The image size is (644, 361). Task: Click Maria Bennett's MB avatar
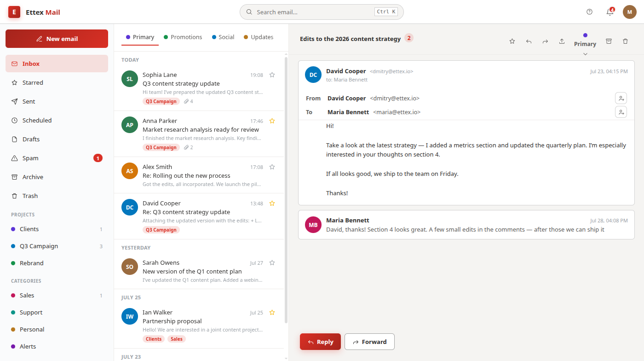[x=313, y=225]
